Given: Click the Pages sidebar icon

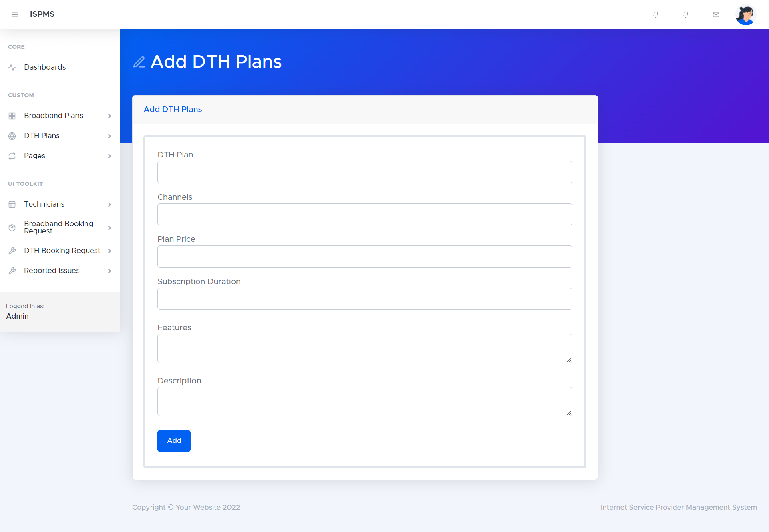Looking at the screenshot, I should click(12, 156).
